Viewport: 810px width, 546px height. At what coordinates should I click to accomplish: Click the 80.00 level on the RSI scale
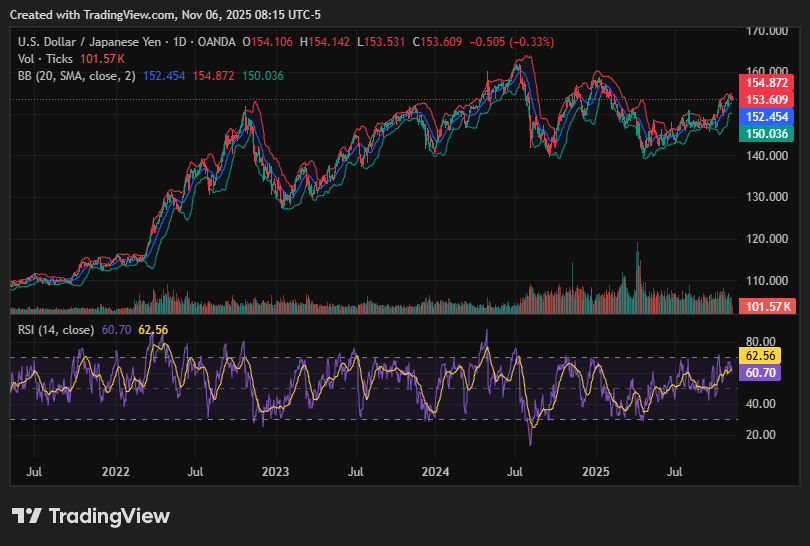click(761, 341)
